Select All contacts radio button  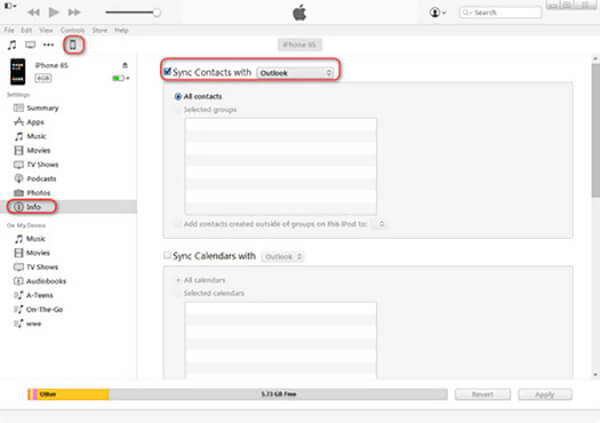(178, 96)
